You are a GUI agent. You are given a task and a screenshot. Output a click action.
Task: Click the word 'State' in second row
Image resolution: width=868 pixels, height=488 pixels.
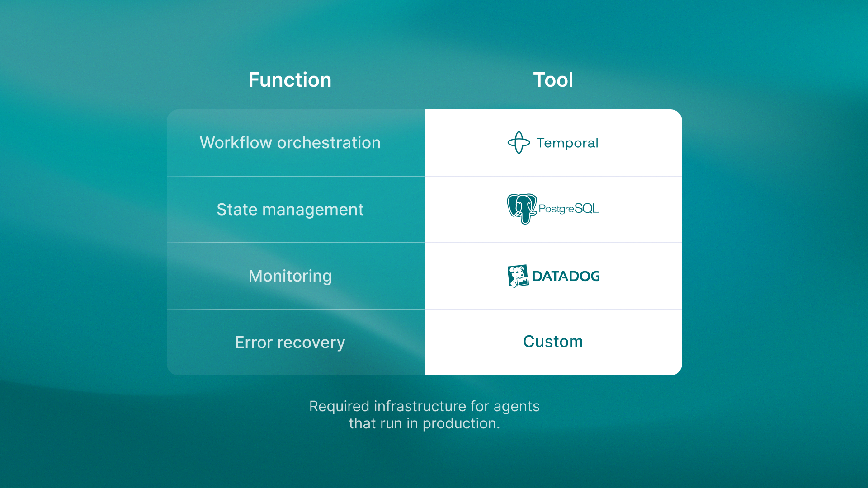[236, 210]
